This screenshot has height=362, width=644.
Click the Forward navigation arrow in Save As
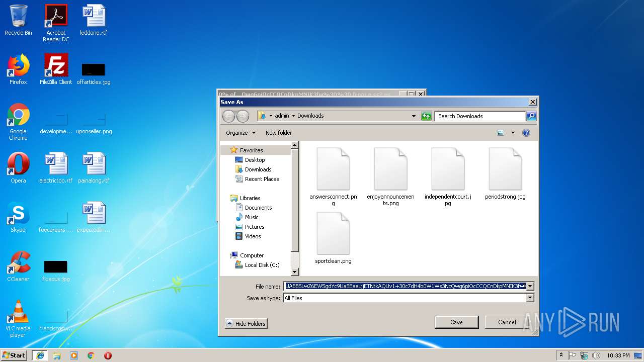pyautogui.click(x=243, y=116)
